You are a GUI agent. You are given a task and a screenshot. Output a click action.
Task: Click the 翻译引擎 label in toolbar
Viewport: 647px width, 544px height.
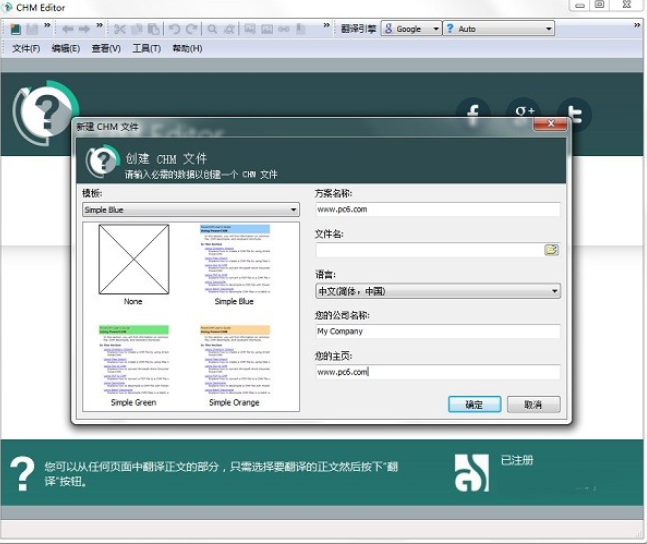click(x=358, y=29)
